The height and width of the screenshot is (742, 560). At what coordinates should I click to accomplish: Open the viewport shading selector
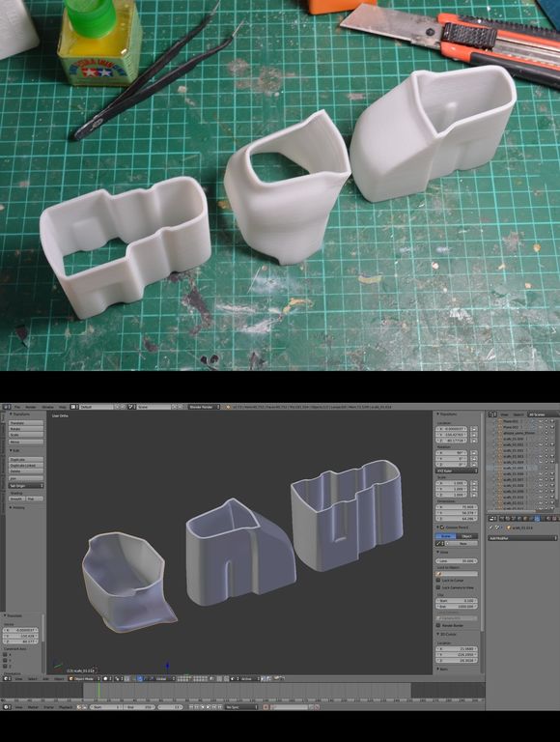pos(107,678)
